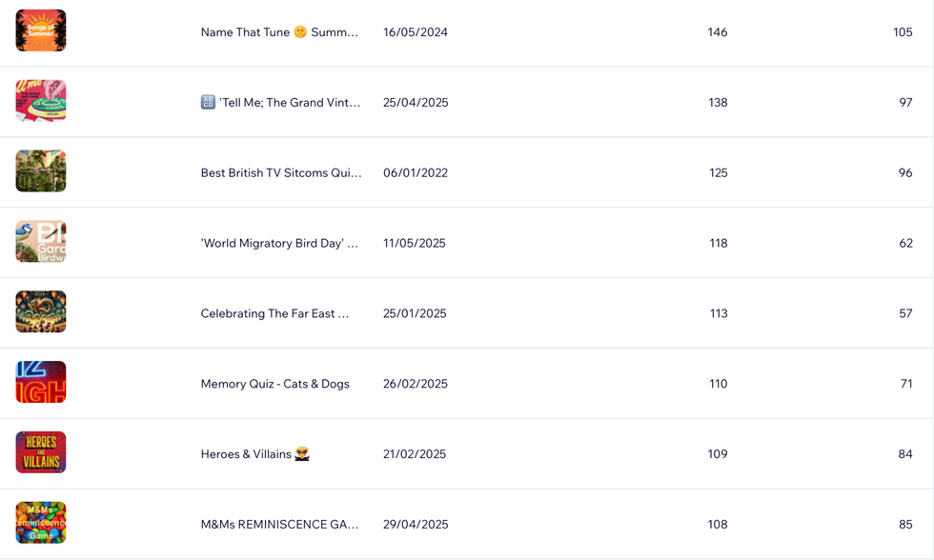The height and width of the screenshot is (560, 934).
Task: Select the M&Ms Reminiscence Game thumbnail
Action: pyautogui.click(x=40, y=523)
